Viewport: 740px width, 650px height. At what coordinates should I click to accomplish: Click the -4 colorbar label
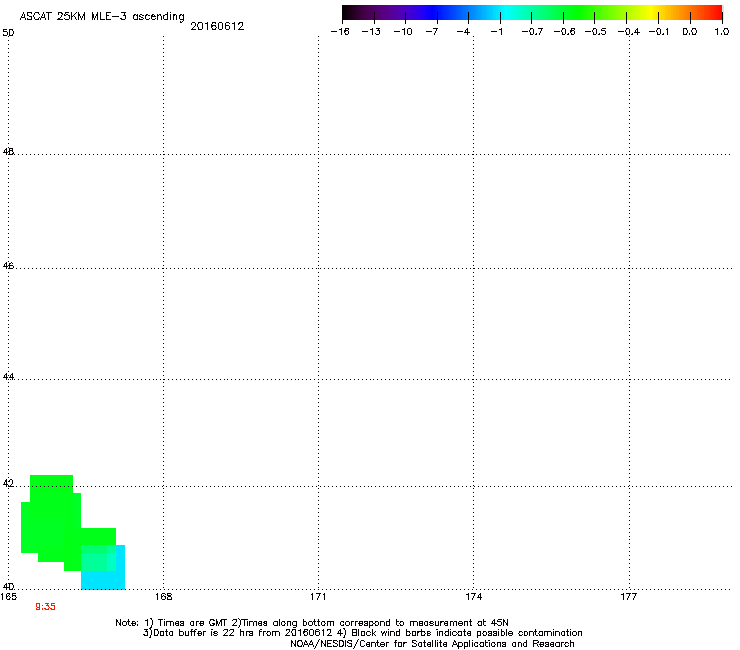(x=463, y=32)
